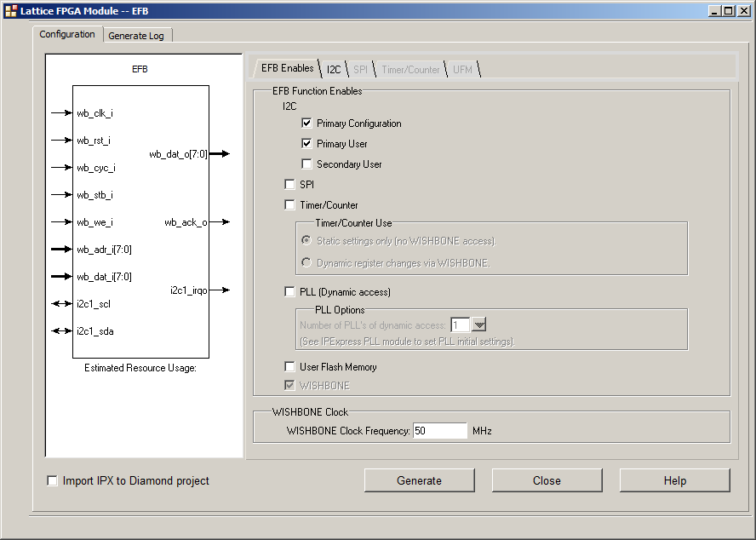This screenshot has height=540, width=756.
Task: Click the wb_adr_i[7:0] port label
Action: click(104, 250)
